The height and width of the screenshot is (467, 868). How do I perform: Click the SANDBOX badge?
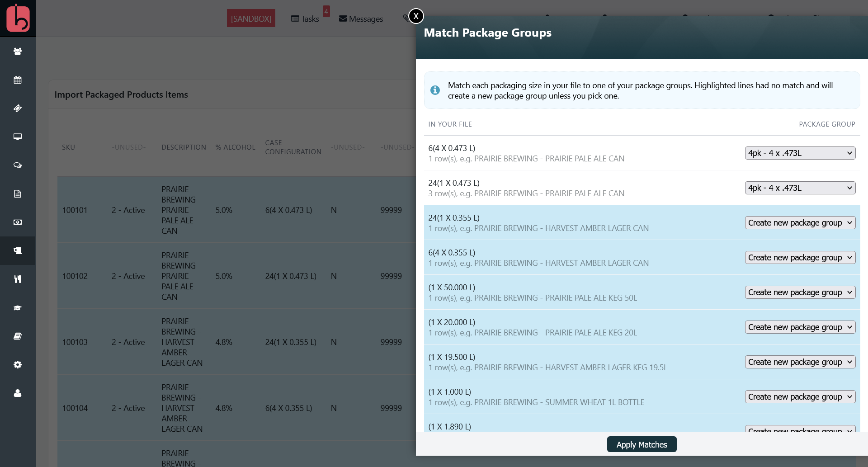[x=251, y=19]
